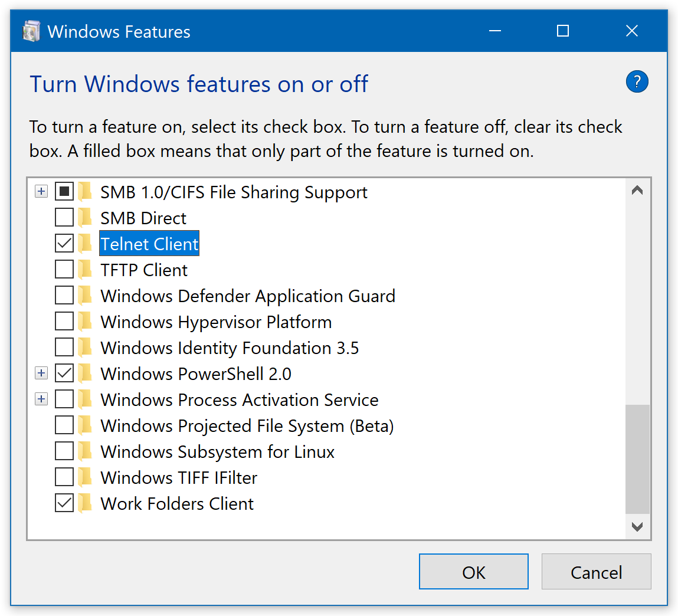Click the folder icon beside Work Folders Client
The width and height of the screenshot is (678, 616).
coord(86,503)
